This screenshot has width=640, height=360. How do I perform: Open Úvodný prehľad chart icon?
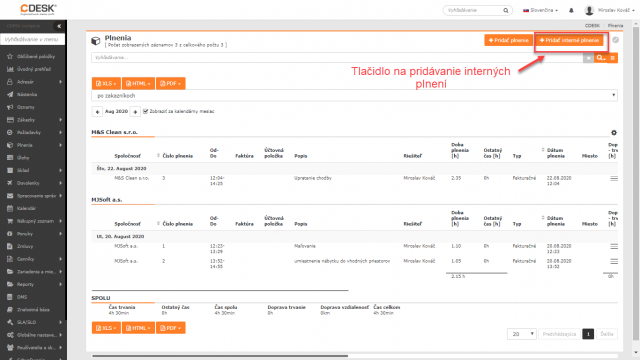pos(10,69)
